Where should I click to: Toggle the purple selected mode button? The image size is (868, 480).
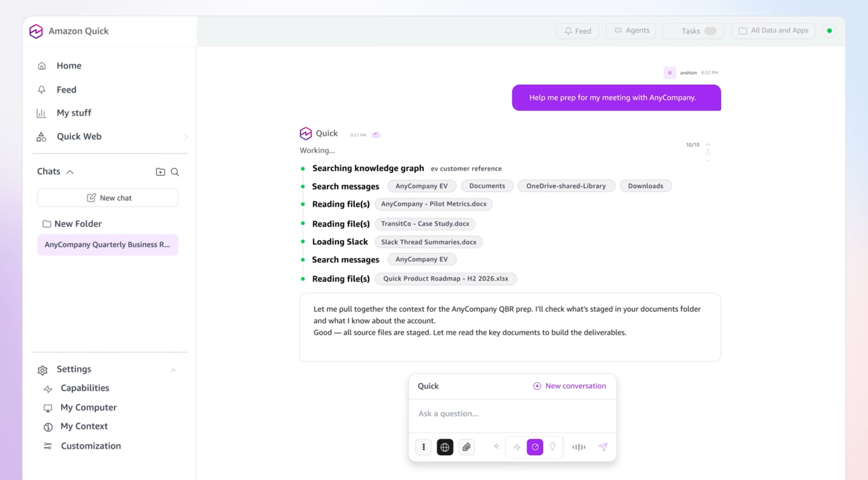tap(535, 447)
